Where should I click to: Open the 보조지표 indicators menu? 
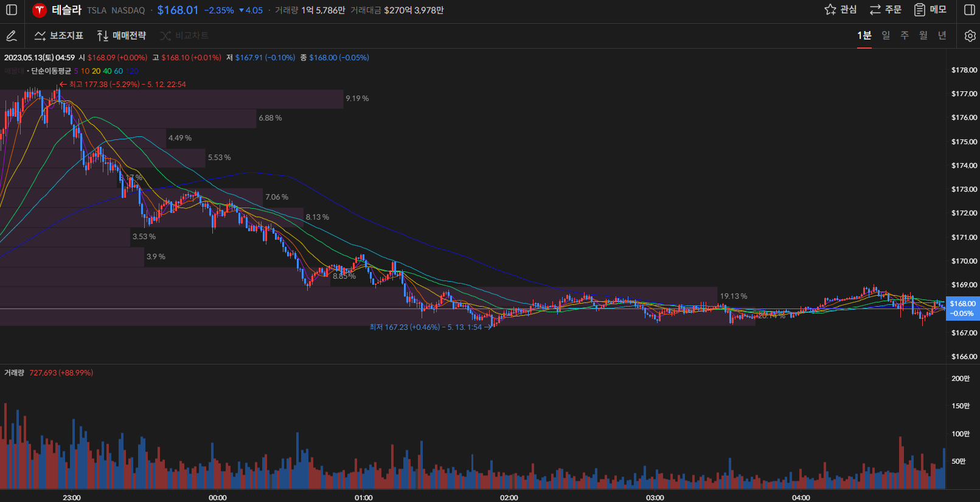tap(59, 36)
